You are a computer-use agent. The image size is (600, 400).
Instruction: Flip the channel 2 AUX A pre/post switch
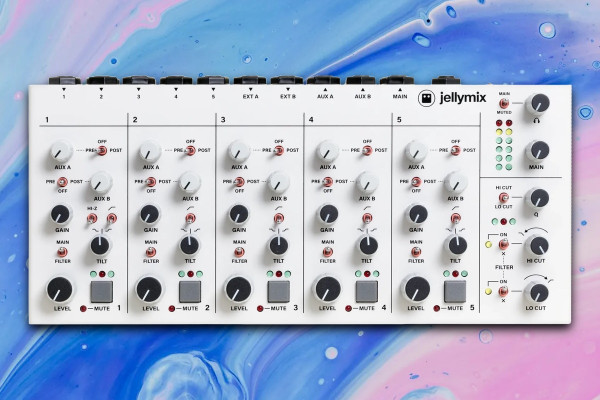tap(190, 150)
